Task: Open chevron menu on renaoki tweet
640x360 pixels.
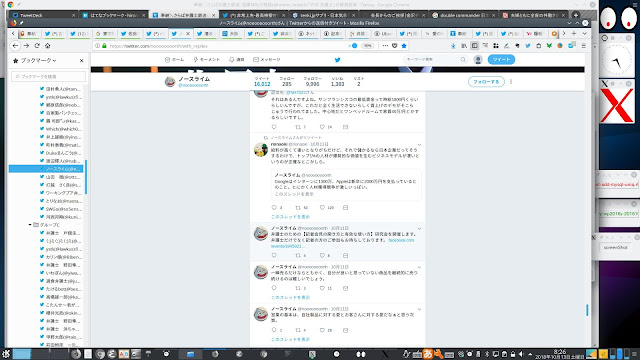Action: click(419, 144)
